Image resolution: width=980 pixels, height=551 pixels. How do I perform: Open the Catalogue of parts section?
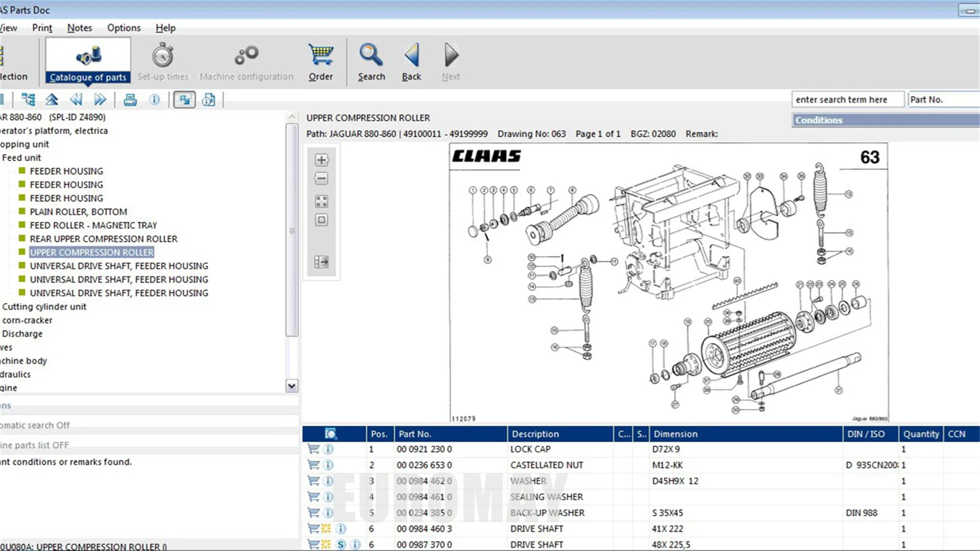(x=88, y=61)
